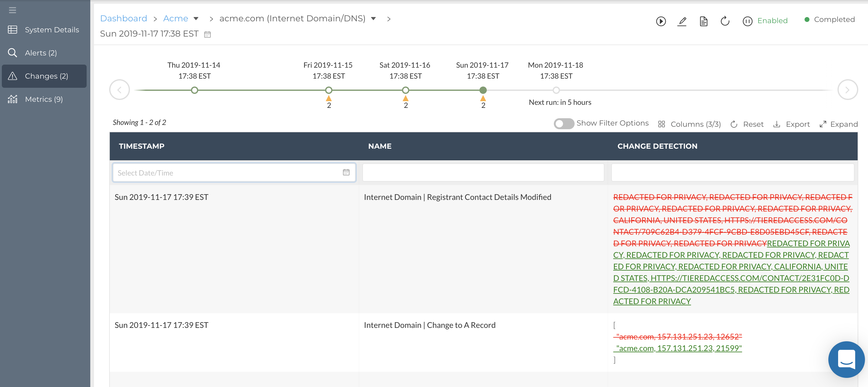Viewport: 868px width, 387px height.
Task: Select Fri 2019-11-15 timeline marker
Action: [x=328, y=90]
